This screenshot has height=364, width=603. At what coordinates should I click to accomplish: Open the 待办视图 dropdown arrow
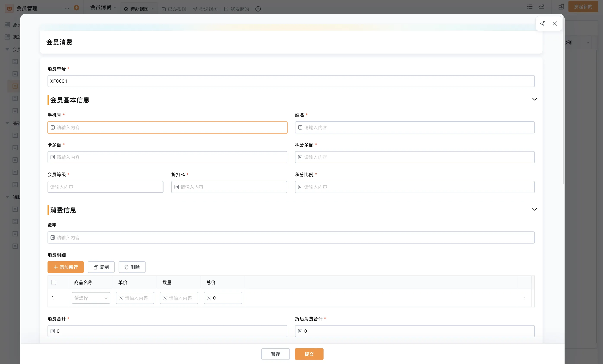coord(153,9)
